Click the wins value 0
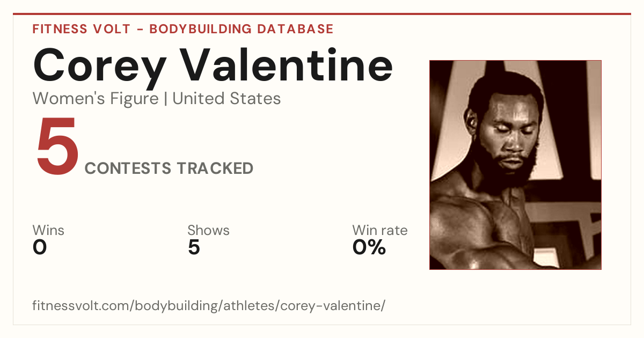This screenshot has height=338, width=644. pos(40,247)
